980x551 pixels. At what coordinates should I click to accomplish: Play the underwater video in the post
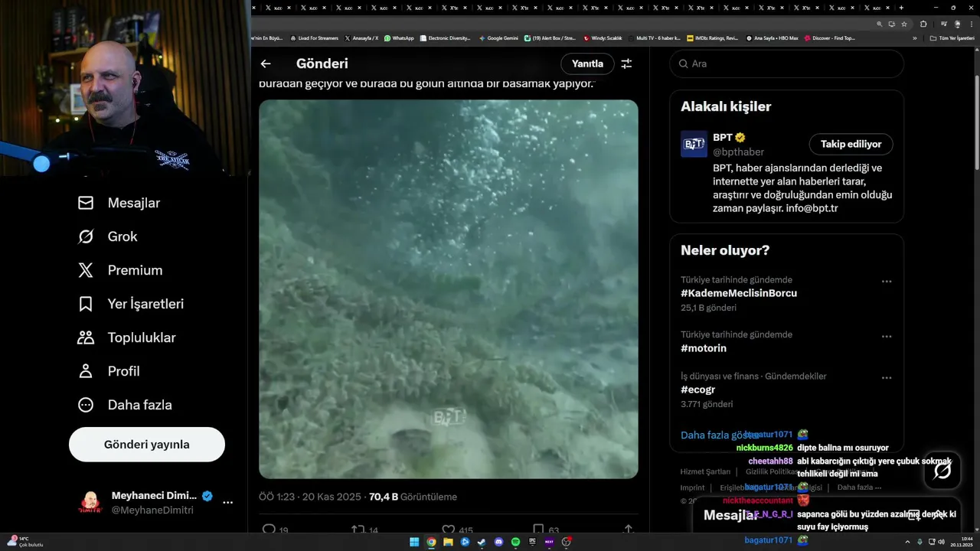click(448, 289)
